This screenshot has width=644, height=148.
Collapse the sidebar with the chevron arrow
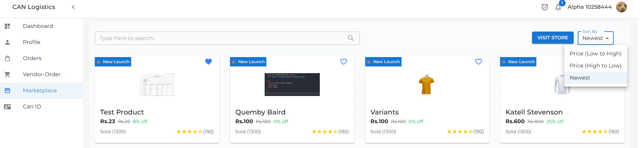coord(73,7)
